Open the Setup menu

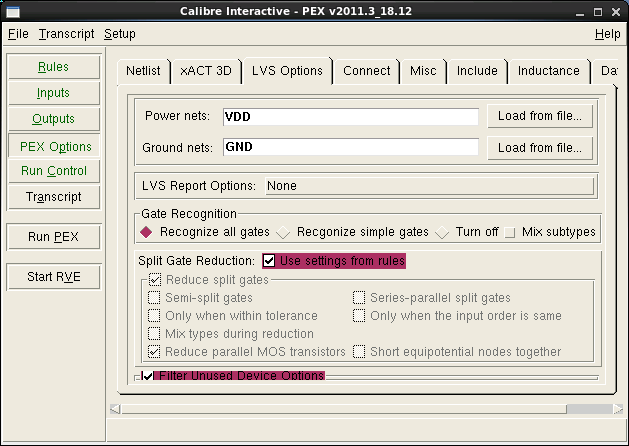(x=120, y=34)
